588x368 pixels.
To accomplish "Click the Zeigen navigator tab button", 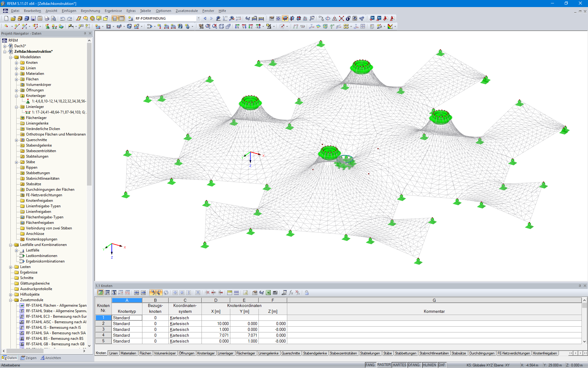I will (28, 358).
